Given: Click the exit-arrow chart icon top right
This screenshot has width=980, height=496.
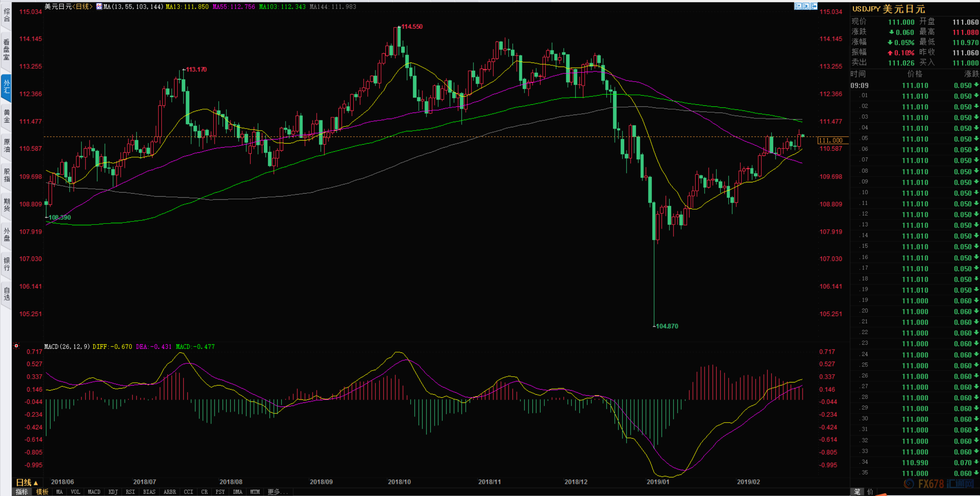Looking at the screenshot, I should coord(814,6).
